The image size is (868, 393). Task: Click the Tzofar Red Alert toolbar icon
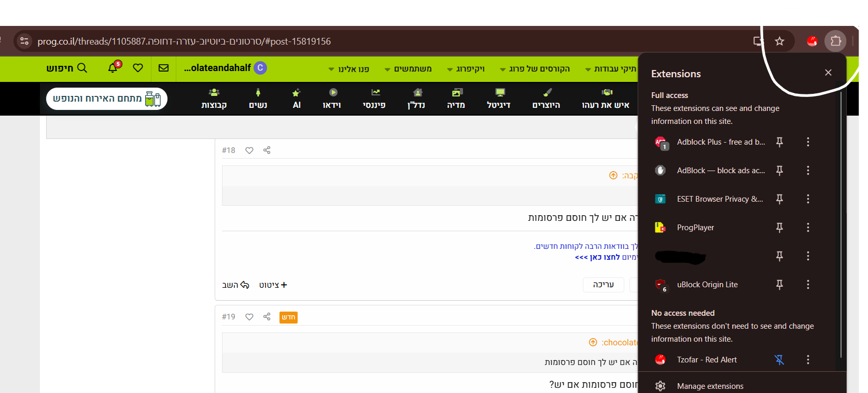click(x=812, y=41)
